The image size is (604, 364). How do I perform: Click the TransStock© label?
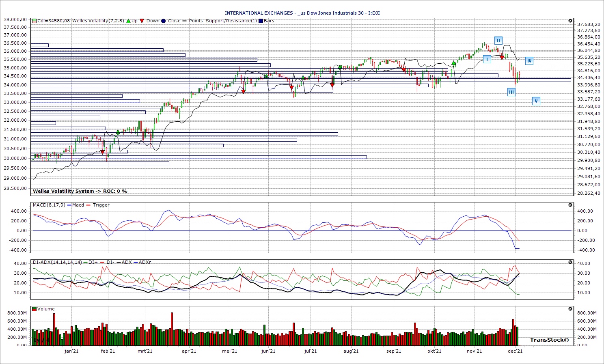[549, 340]
